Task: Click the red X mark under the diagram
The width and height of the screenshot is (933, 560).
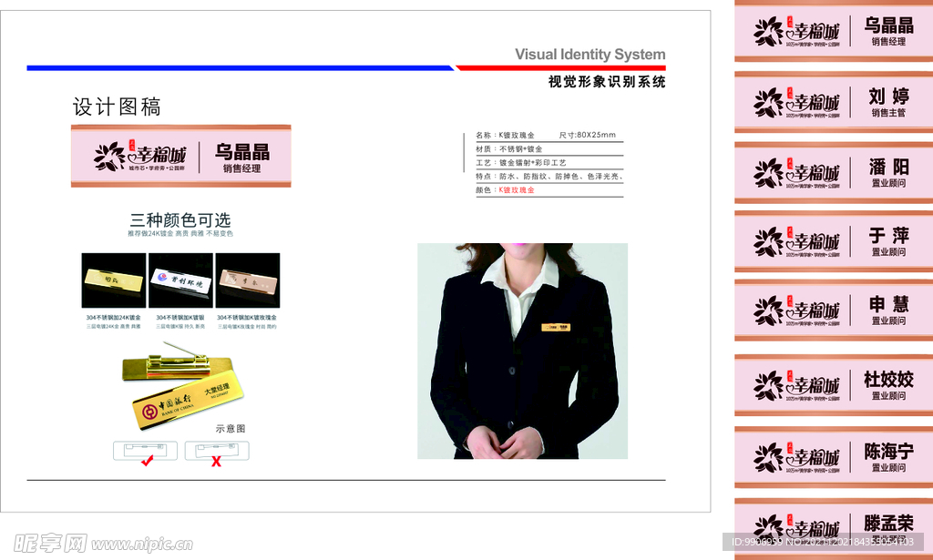Action: tap(216, 462)
